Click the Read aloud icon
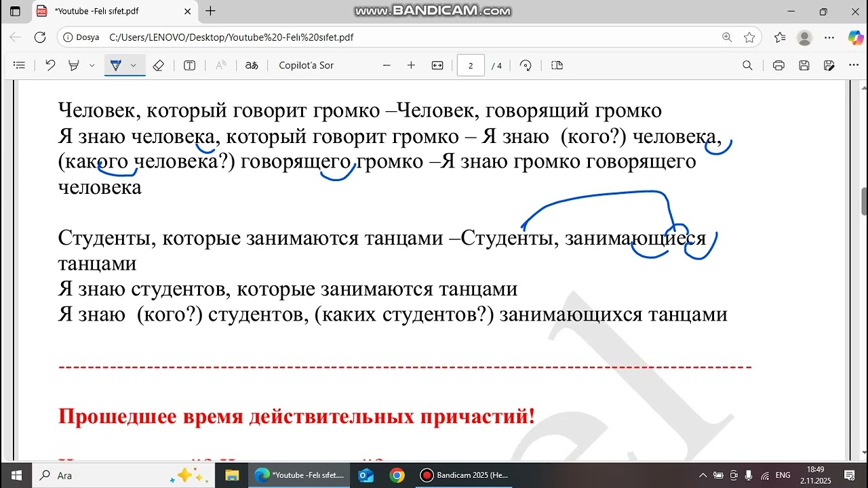The width and height of the screenshot is (868, 488). click(220, 66)
